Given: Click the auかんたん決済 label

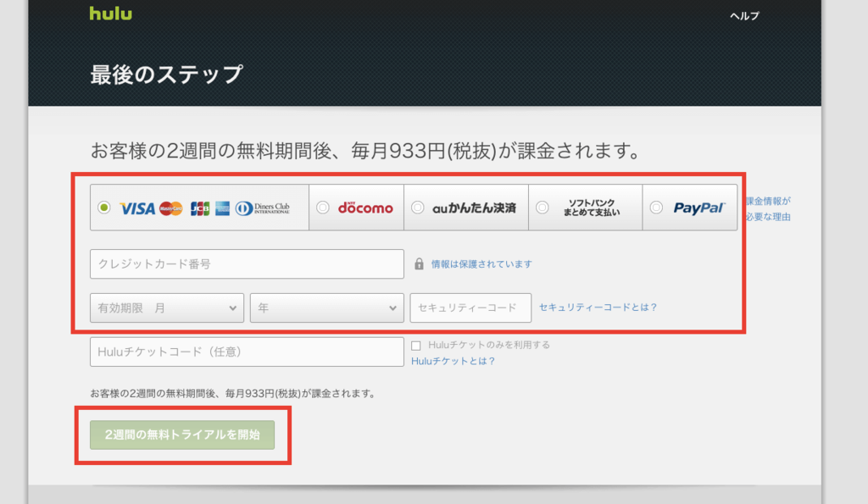Looking at the screenshot, I should tap(474, 208).
